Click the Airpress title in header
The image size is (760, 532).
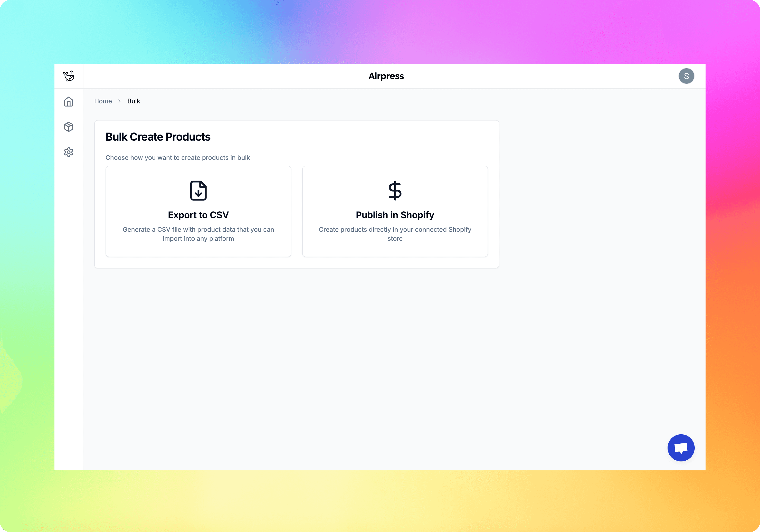point(386,76)
